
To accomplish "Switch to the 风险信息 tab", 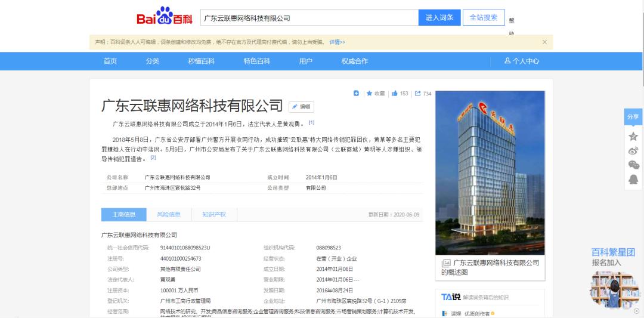I will coord(169,215).
